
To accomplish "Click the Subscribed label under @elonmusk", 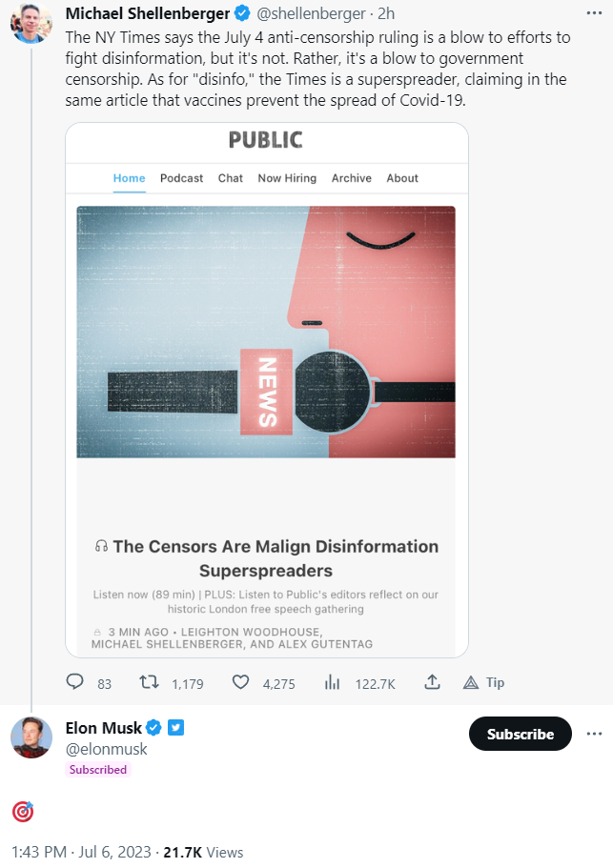I will click(x=98, y=770).
